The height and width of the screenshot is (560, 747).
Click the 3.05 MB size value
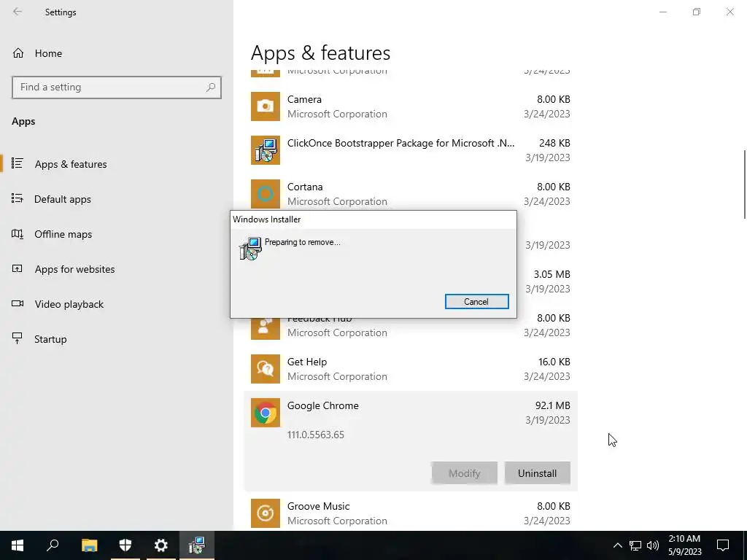[x=551, y=274]
